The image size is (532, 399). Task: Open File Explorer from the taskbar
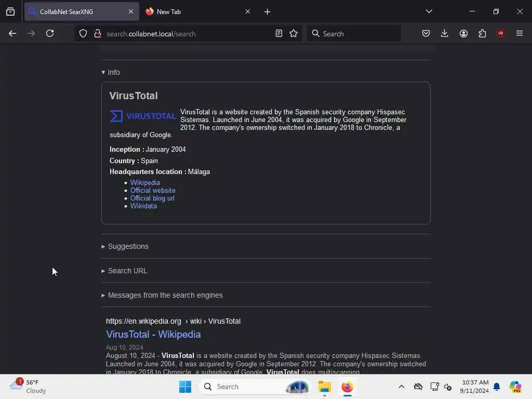(x=324, y=387)
